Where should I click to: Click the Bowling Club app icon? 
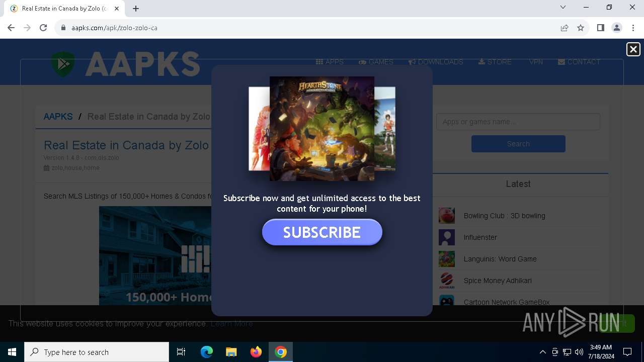click(447, 216)
